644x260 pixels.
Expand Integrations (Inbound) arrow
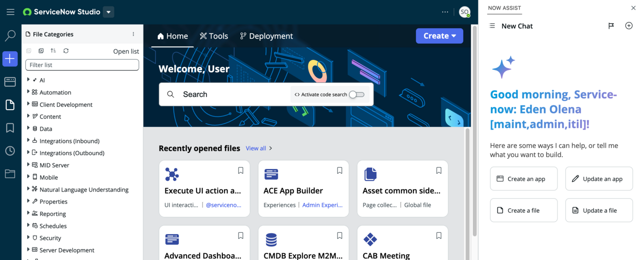(x=28, y=140)
